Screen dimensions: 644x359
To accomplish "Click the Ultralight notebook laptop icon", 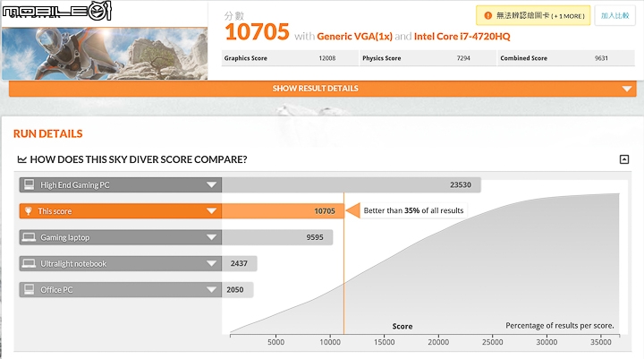I will click(x=29, y=263).
